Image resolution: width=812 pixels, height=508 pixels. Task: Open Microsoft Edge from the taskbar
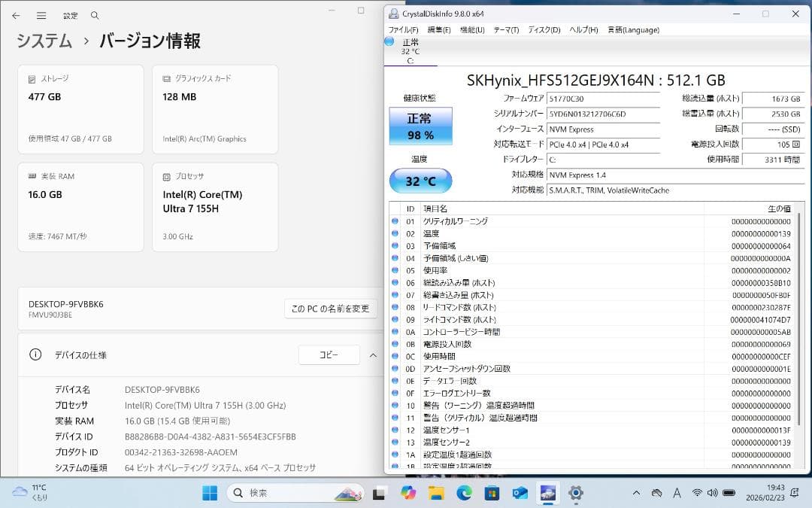click(464, 493)
